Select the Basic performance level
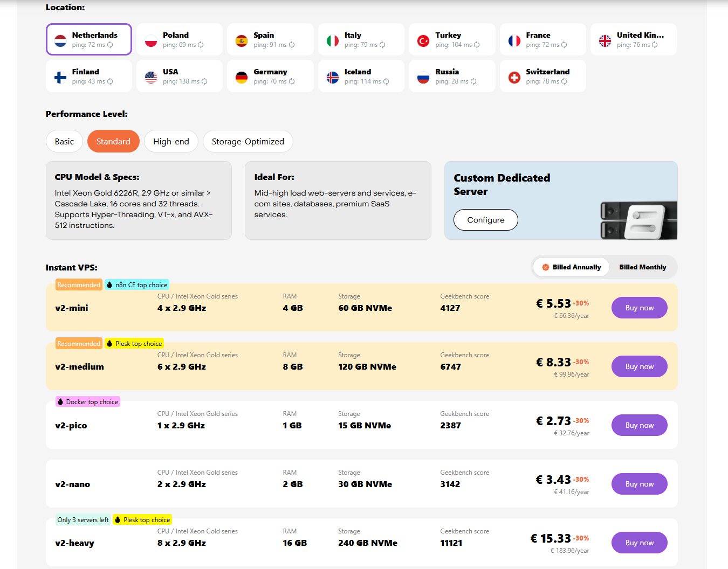This screenshot has height=569, width=728. pyautogui.click(x=64, y=142)
